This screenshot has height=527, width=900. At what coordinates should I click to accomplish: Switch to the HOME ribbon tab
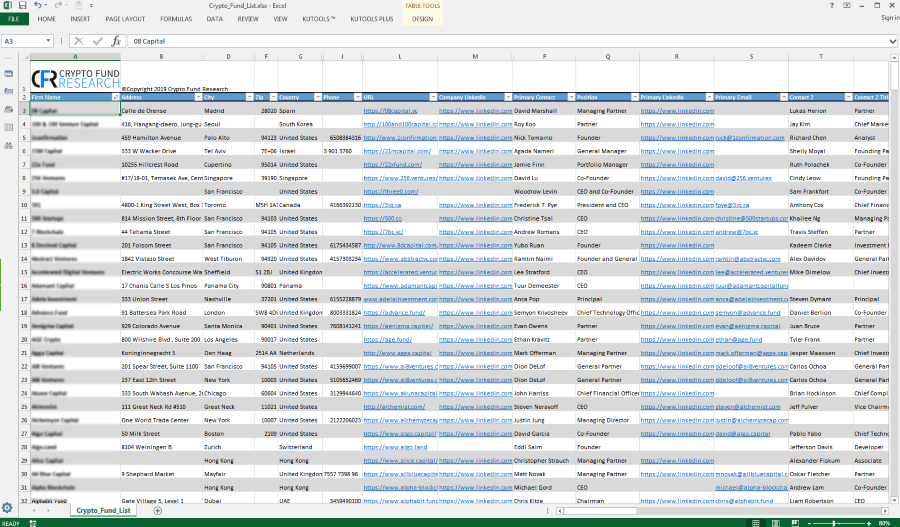pyautogui.click(x=46, y=19)
